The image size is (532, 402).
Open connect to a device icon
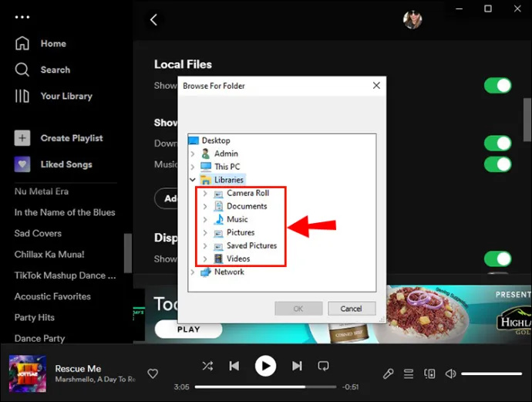(429, 373)
